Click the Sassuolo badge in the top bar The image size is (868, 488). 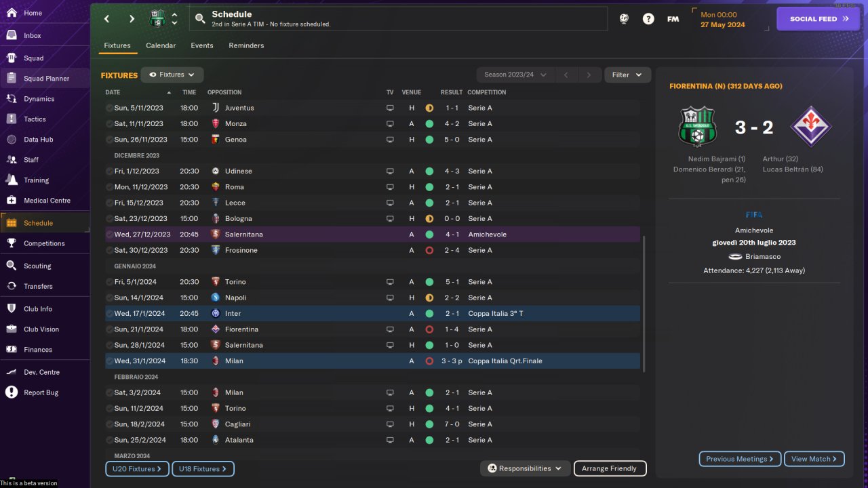157,19
